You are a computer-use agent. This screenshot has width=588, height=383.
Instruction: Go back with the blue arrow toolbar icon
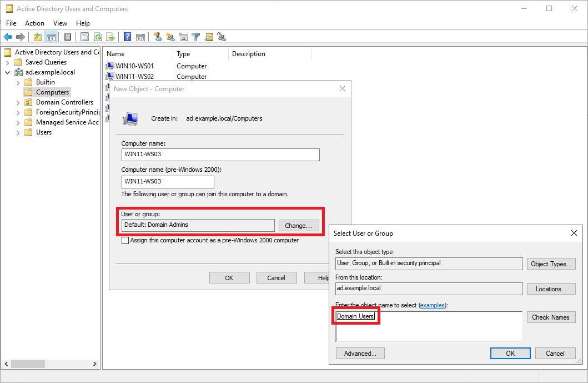click(x=8, y=37)
